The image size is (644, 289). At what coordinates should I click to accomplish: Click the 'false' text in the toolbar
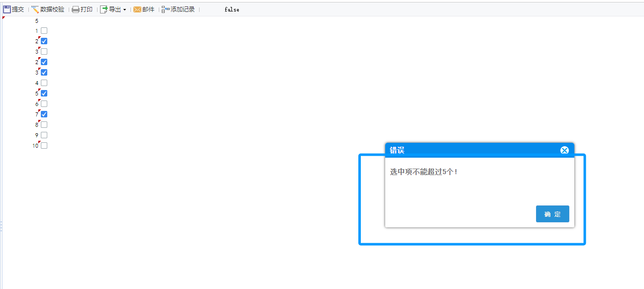pyautogui.click(x=232, y=10)
